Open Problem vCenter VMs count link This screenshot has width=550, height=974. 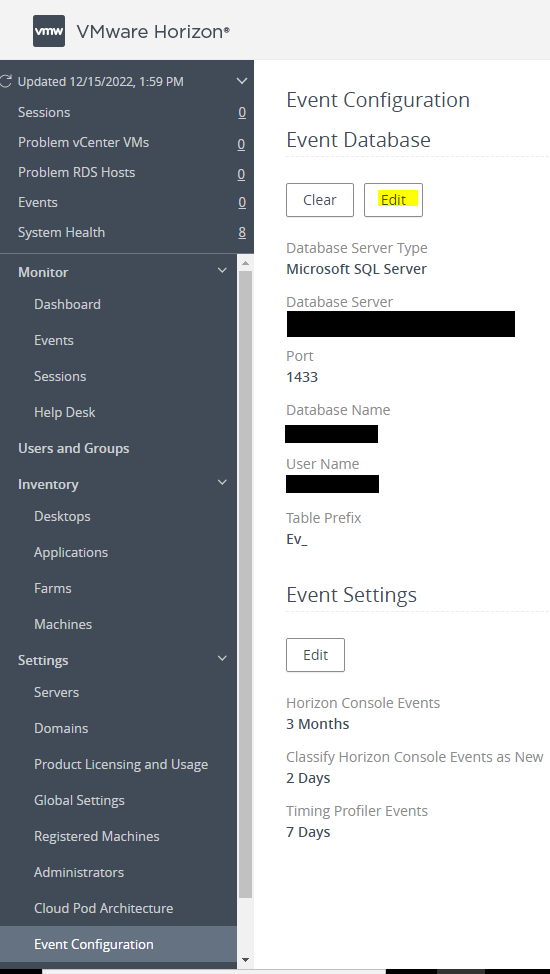click(x=241, y=145)
